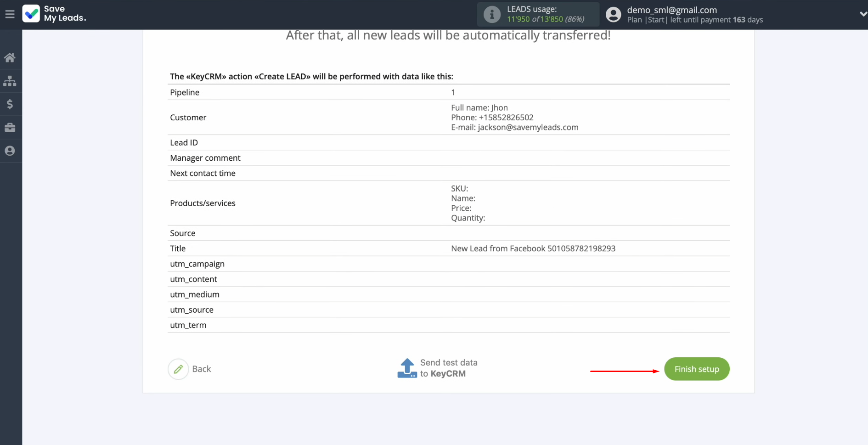Click the Products/services label
868x445 pixels.
point(203,203)
